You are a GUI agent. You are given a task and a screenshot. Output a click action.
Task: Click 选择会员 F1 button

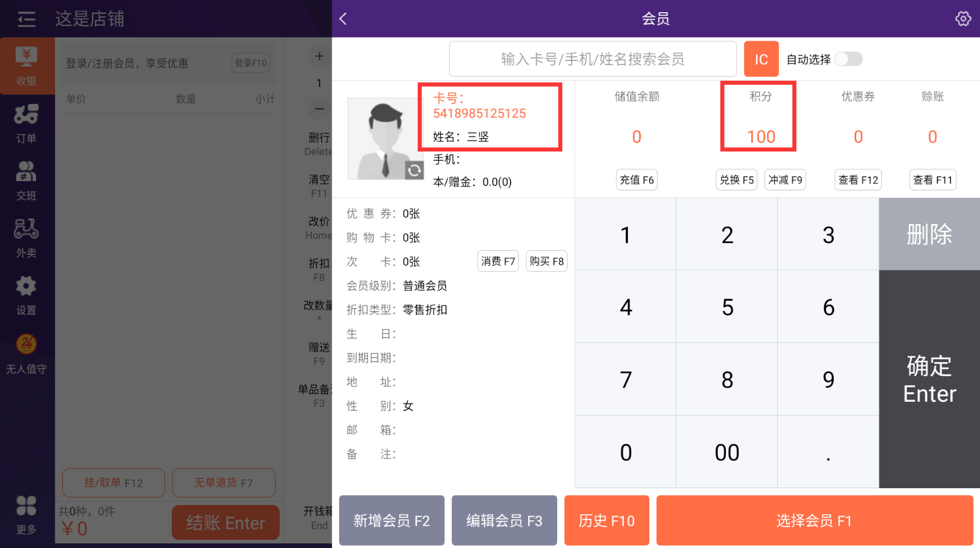[x=814, y=521]
